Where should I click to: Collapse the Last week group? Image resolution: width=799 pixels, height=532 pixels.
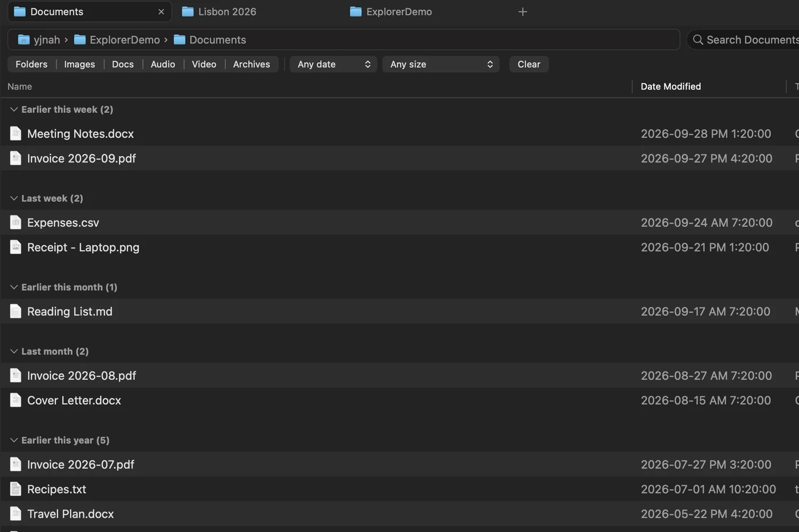pos(14,198)
